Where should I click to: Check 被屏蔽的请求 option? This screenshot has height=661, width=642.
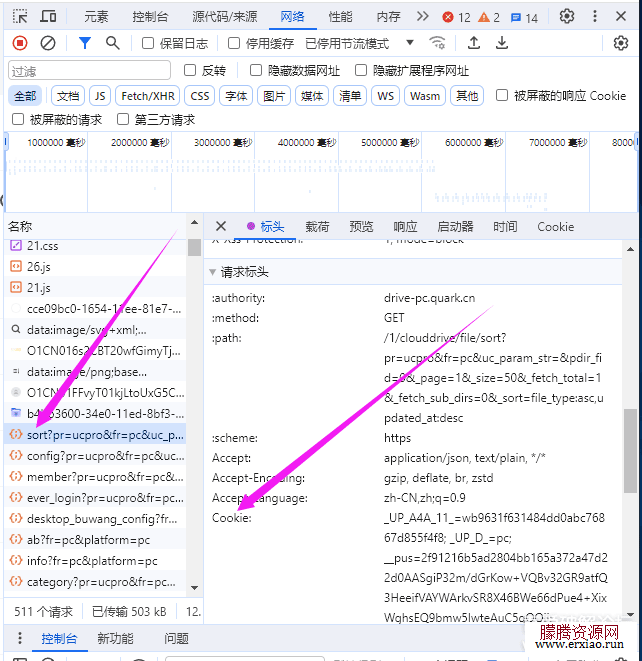coord(18,119)
